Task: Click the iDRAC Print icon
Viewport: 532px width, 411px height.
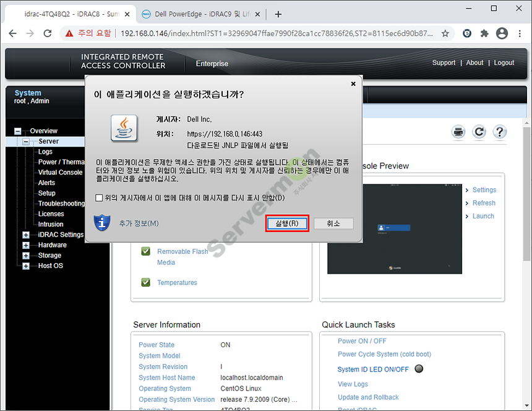Action: (458, 132)
